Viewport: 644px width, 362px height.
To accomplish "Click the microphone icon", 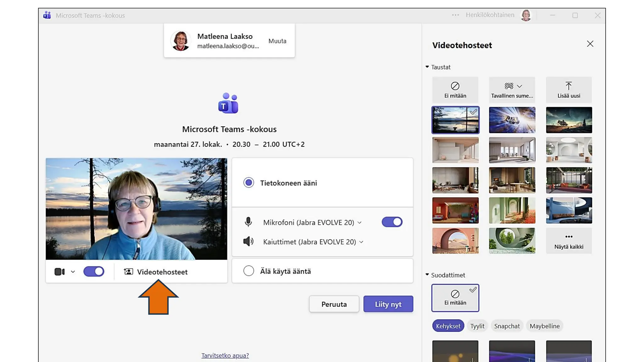I will (248, 222).
